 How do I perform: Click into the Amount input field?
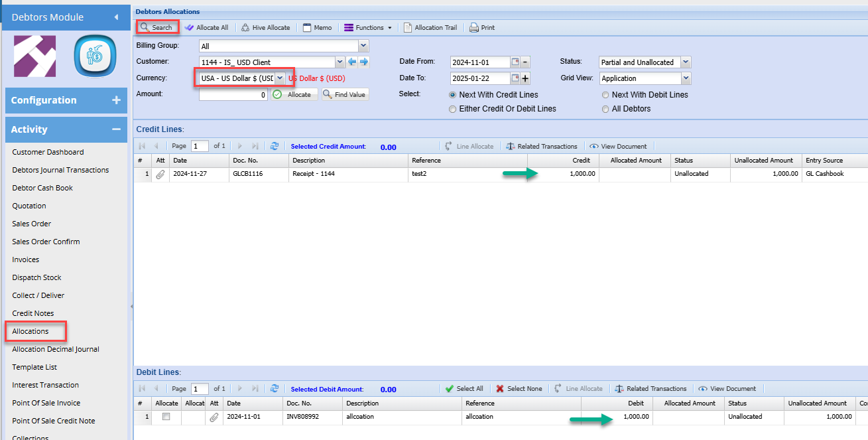(233, 95)
